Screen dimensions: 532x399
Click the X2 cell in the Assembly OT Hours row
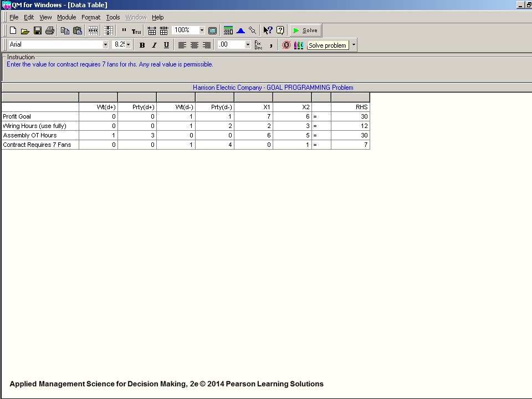tap(292, 135)
